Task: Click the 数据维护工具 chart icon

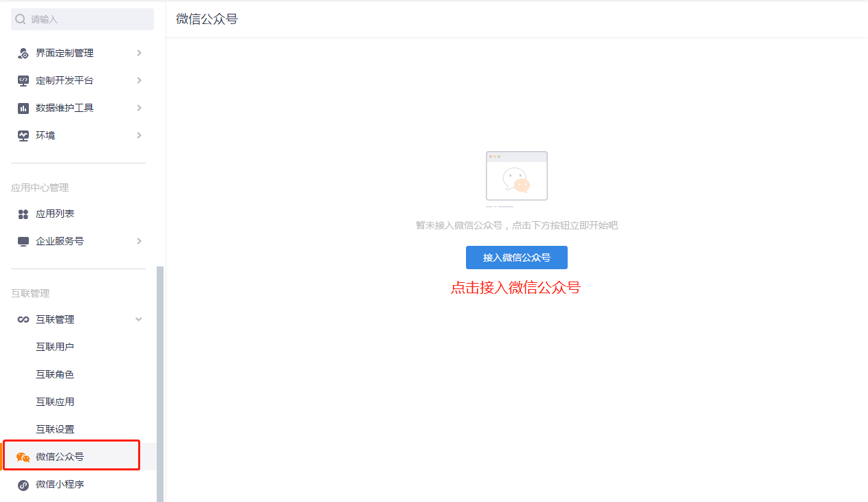Action: pos(23,108)
